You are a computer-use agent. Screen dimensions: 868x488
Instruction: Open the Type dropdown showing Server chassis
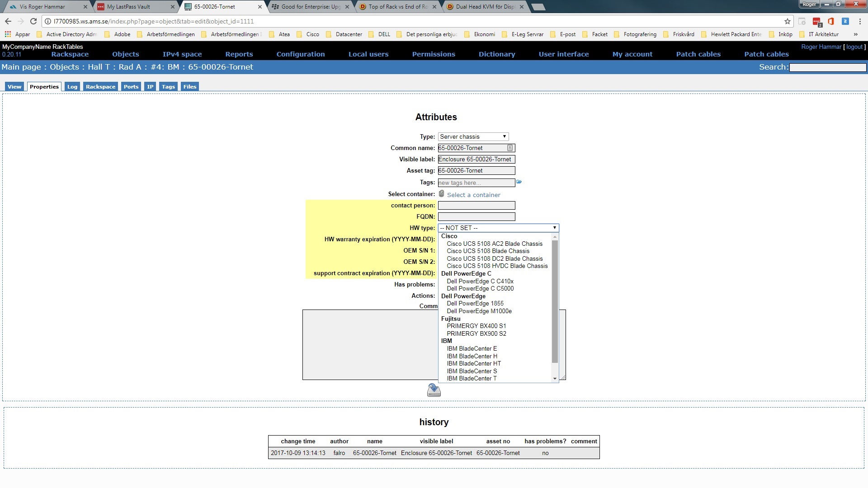point(473,136)
